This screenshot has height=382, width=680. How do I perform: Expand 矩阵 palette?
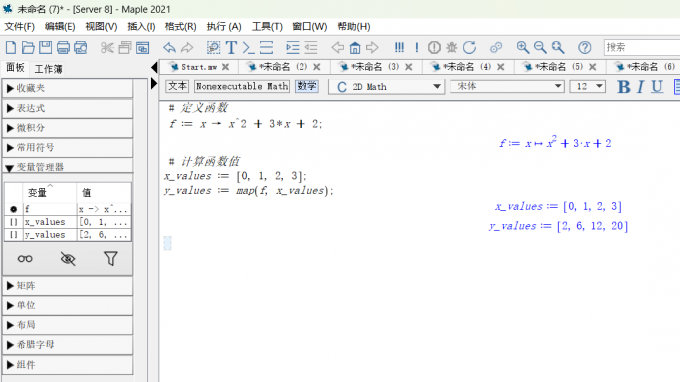[68, 286]
